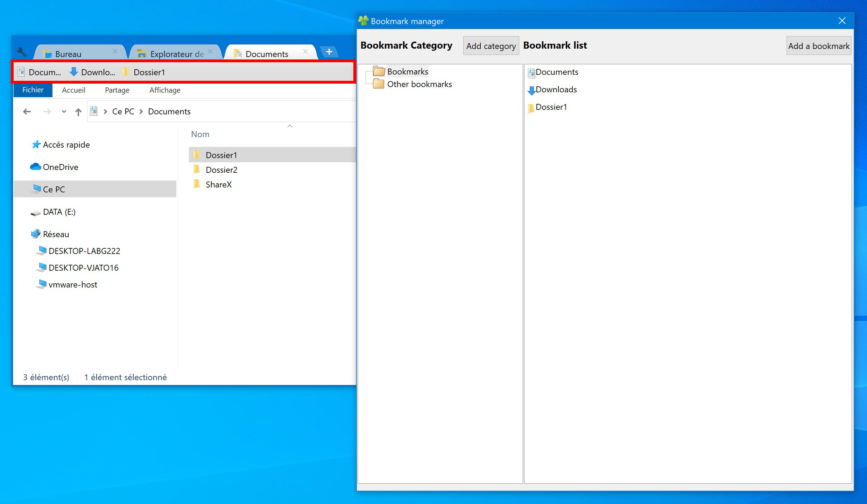This screenshot has width=867, height=504.
Task: Select Downloads in the Bookmark list
Action: pos(556,90)
